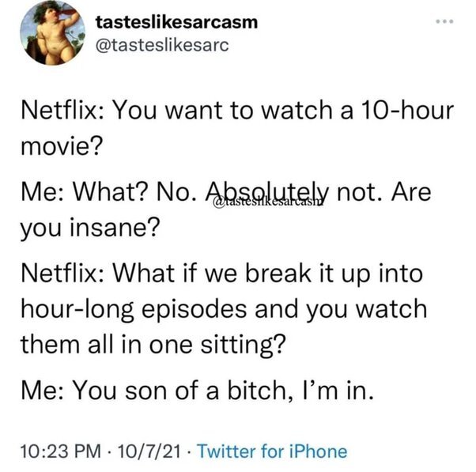The width and height of the screenshot is (476, 472).
Task: Click the @tasteslikesarcasm watermark overlay text
Action: click(268, 202)
